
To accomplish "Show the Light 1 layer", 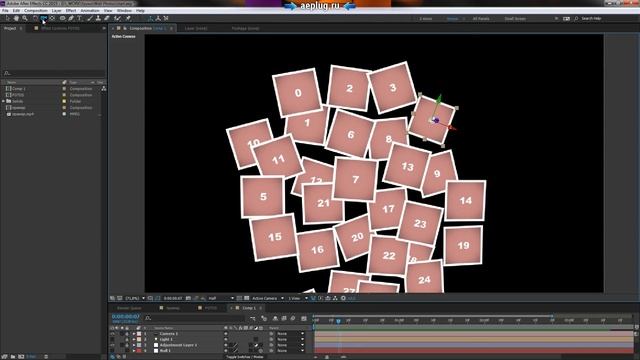I will [x=112, y=340].
